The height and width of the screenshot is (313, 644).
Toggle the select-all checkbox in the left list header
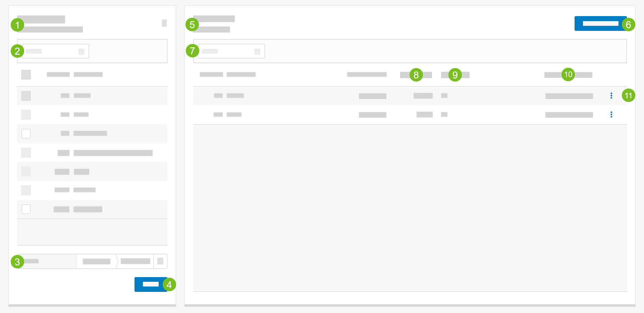click(x=26, y=74)
